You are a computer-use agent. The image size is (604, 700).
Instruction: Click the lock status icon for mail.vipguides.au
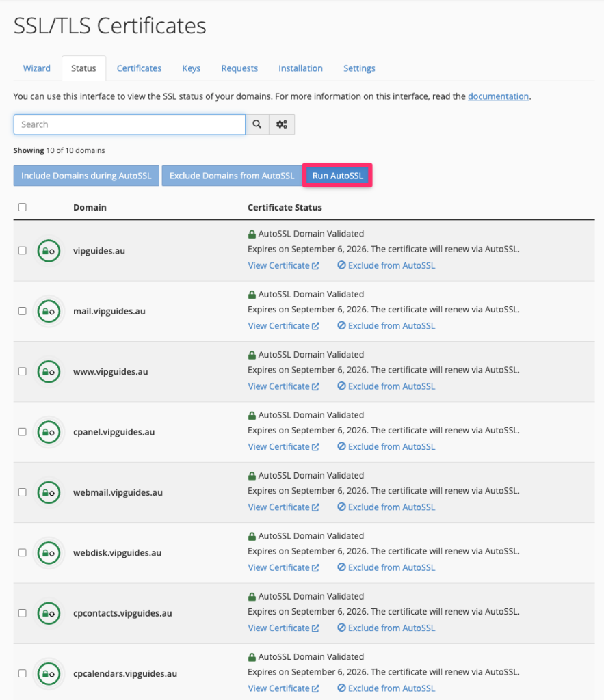[x=49, y=311]
